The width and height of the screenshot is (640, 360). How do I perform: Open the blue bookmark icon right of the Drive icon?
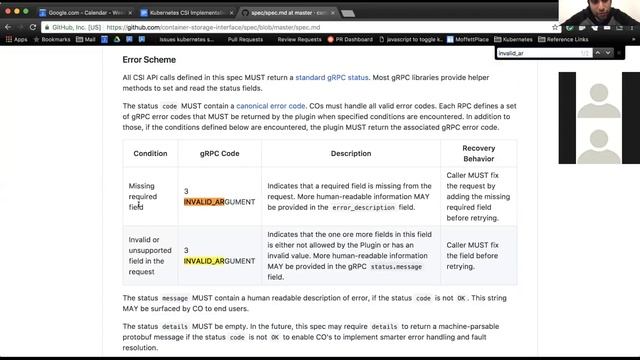(x=129, y=40)
